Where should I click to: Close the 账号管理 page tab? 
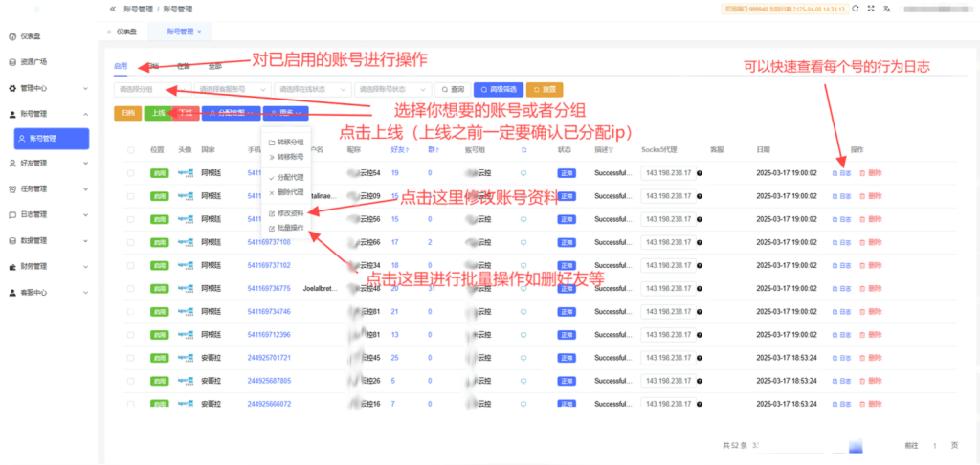[x=199, y=32]
